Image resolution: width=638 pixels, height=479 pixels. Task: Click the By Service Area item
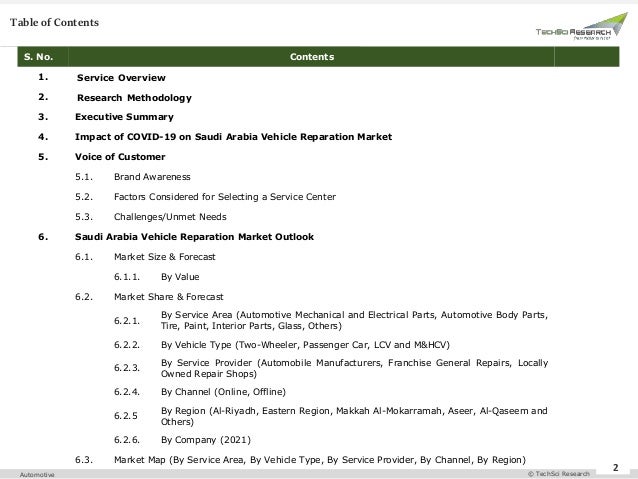click(354, 320)
